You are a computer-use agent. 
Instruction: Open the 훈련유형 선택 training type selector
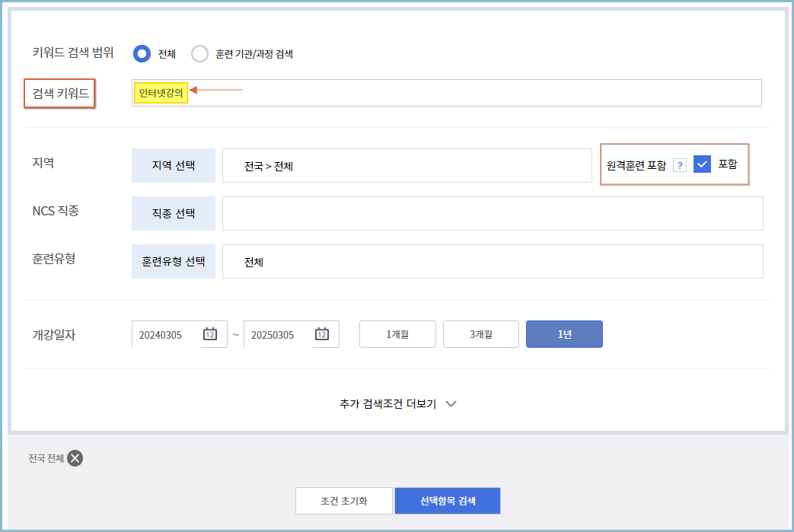[173, 261]
